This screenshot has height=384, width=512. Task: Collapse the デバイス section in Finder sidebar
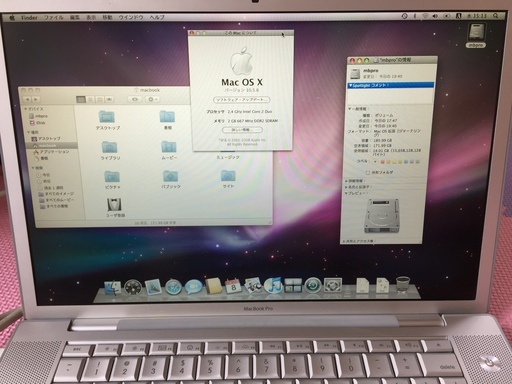[x=25, y=109]
